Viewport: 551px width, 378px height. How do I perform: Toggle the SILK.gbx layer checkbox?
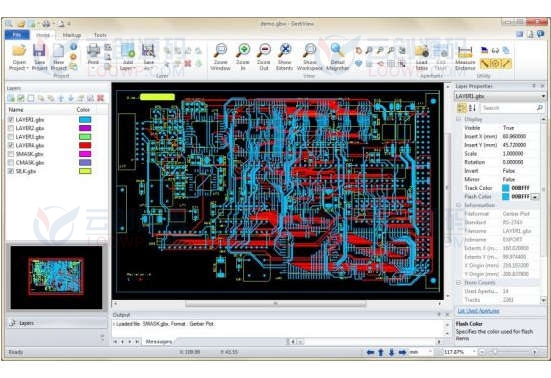tap(11, 171)
